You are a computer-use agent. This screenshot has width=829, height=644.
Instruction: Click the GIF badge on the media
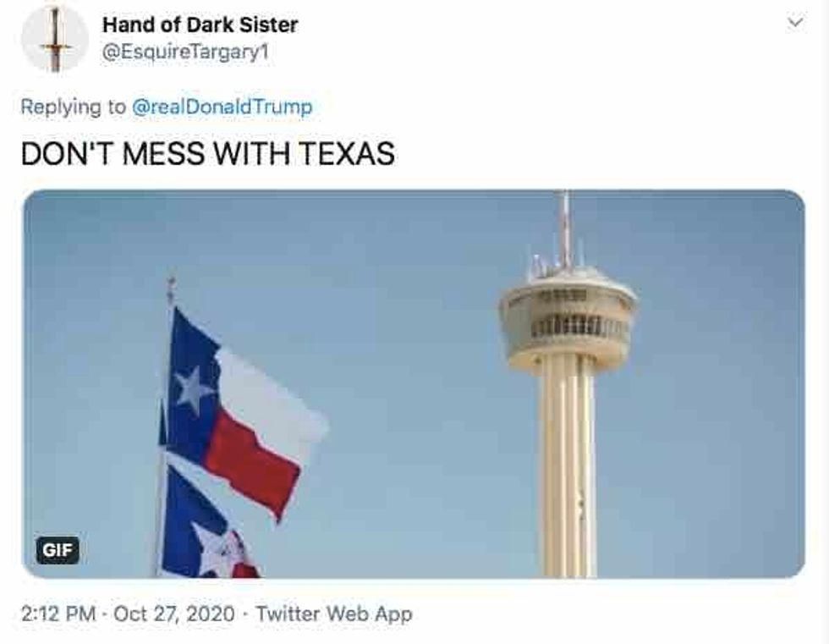58,550
